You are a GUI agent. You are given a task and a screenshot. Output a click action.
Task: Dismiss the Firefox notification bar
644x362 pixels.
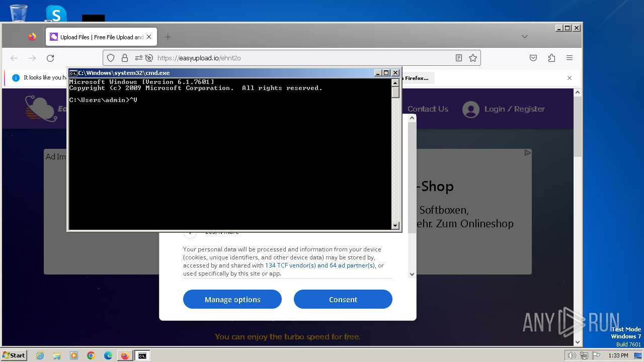(x=570, y=78)
